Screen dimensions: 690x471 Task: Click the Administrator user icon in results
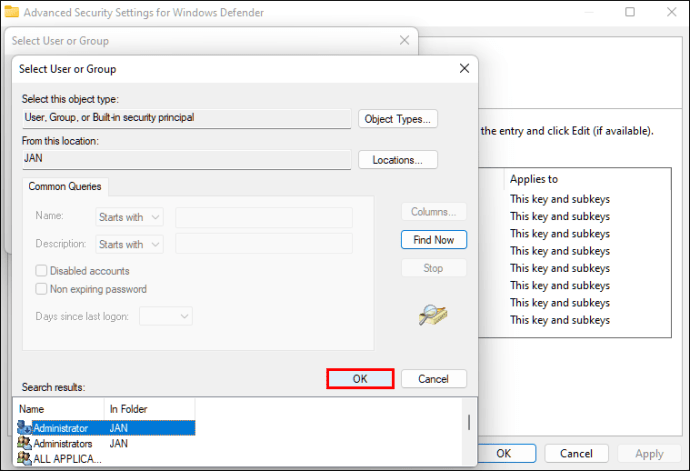click(x=24, y=428)
